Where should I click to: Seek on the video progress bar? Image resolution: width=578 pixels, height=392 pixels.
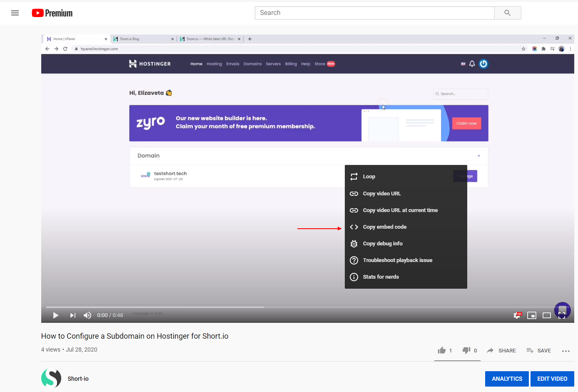click(x=308, y=307)
